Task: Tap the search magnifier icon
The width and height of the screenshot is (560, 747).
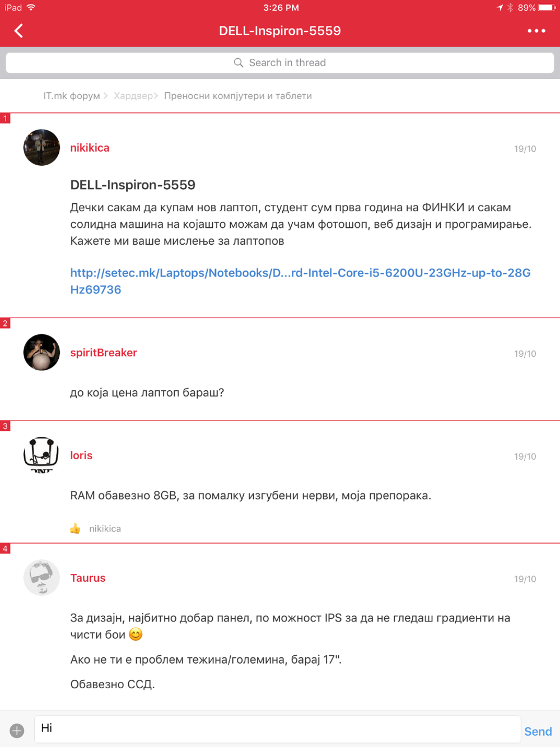Action: click(239, 63)
